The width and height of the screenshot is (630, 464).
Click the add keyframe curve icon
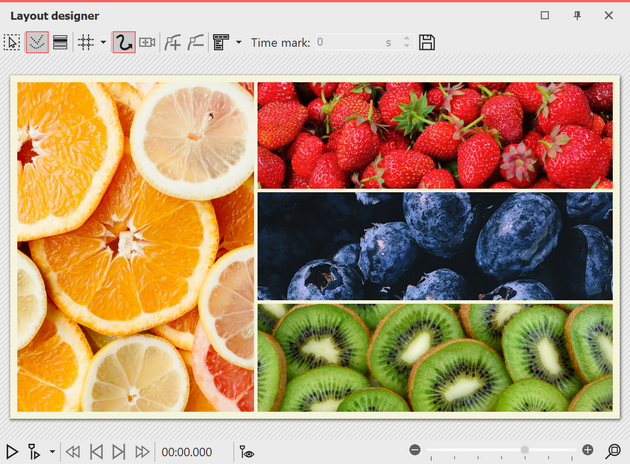pos(173,42)
